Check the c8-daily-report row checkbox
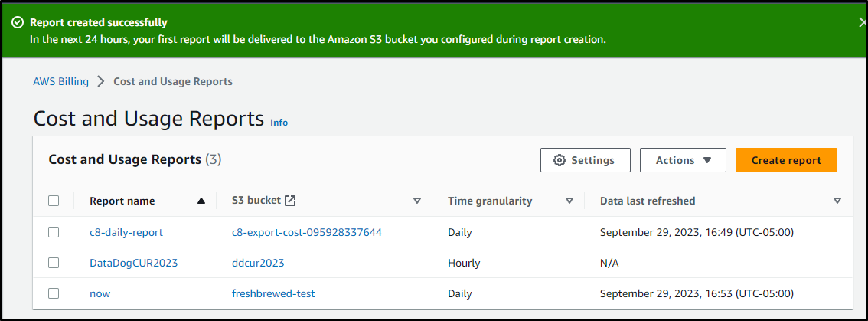Viewport: 868px width, 321px height. tap(54, 232)
